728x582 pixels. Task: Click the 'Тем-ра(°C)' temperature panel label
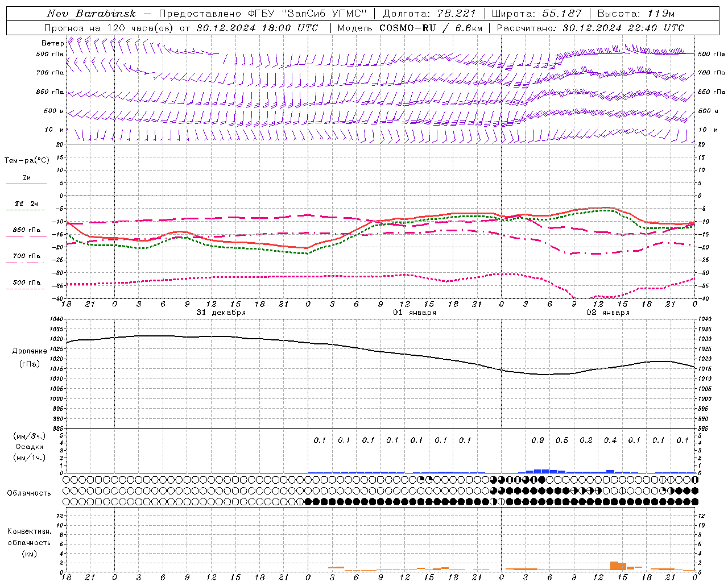pyautogui.click(x=27, y=161)
